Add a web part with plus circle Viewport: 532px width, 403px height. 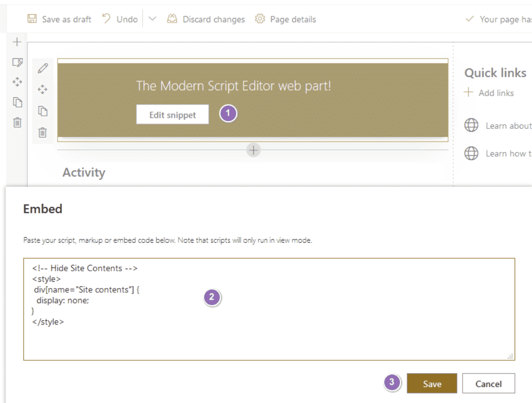click(x=253, y=150)
